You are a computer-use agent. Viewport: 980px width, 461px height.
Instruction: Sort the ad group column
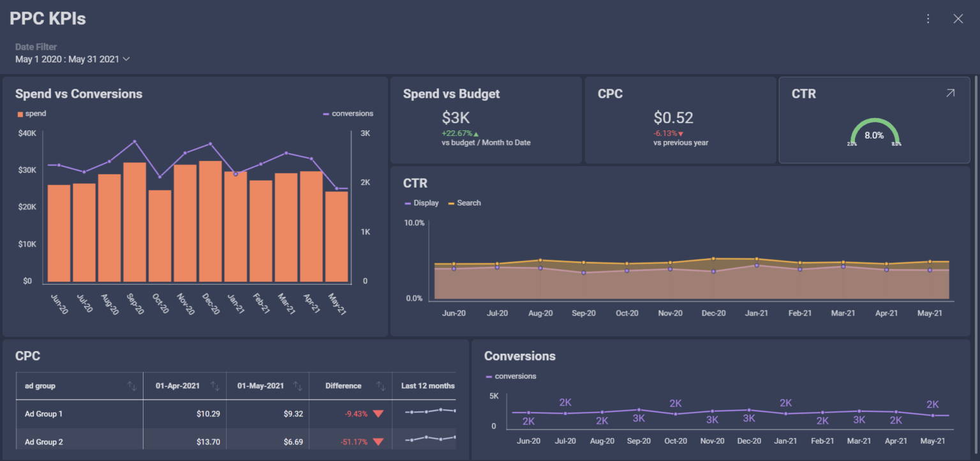(x=132, y=386)
